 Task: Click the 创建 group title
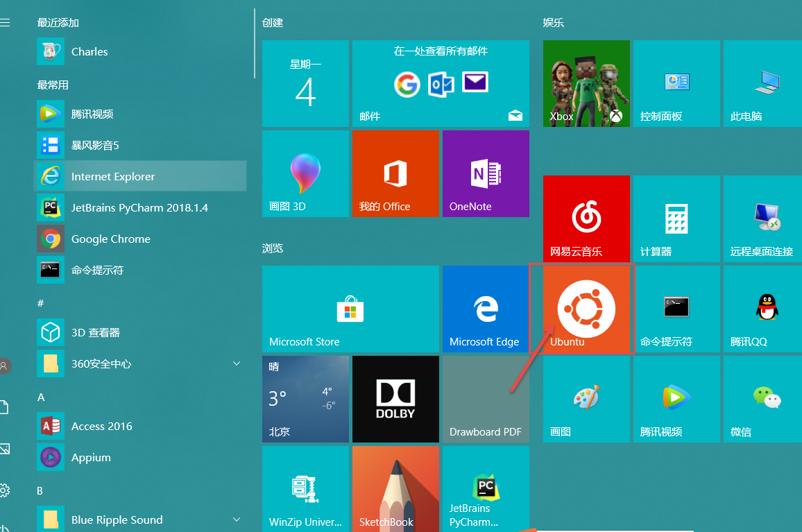pos(273,22)
